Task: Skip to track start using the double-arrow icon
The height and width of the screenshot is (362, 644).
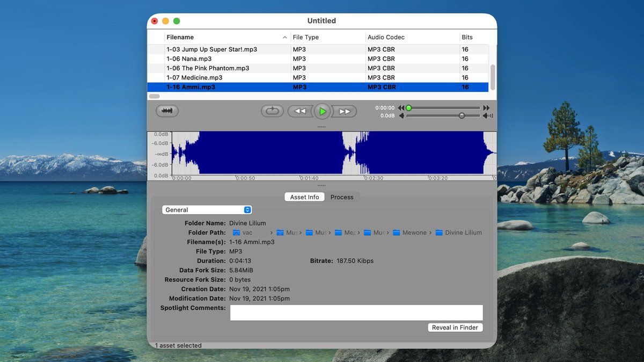Action: (401, 107)
